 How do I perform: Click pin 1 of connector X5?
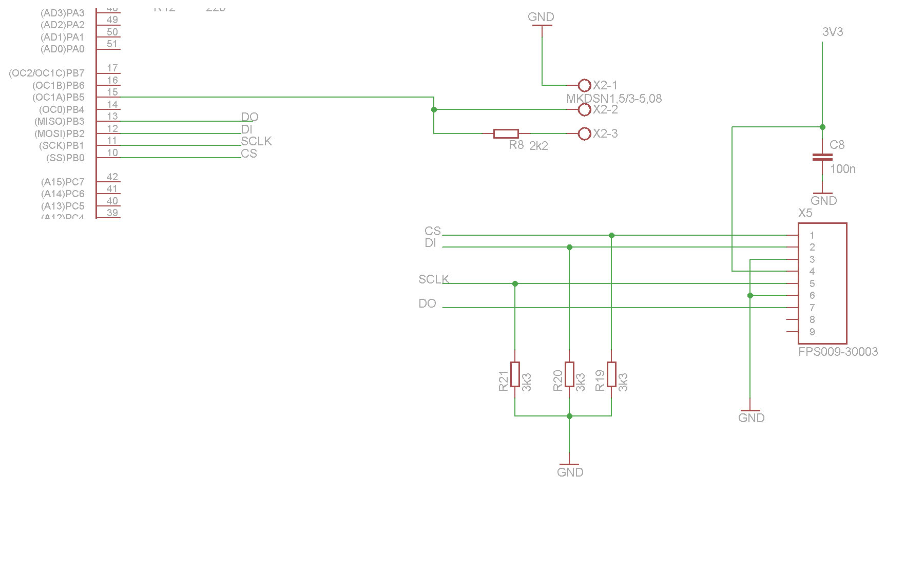[812, 235]
